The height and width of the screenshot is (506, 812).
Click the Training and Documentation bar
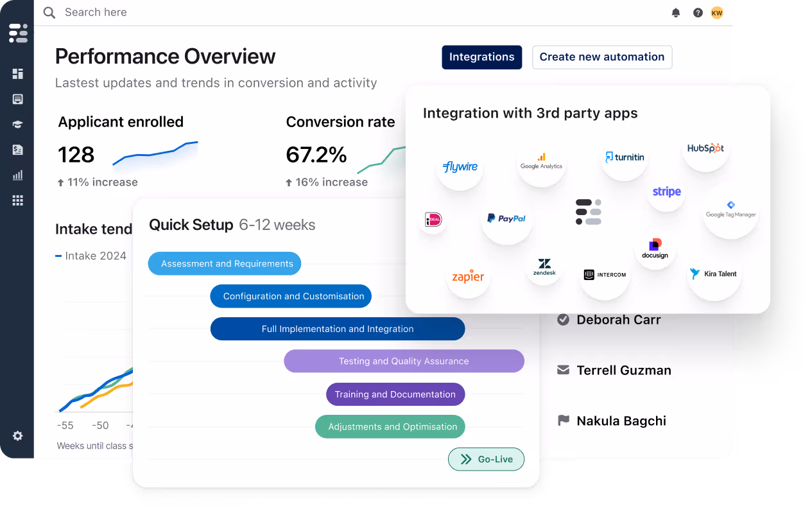(x=395, y=394)
